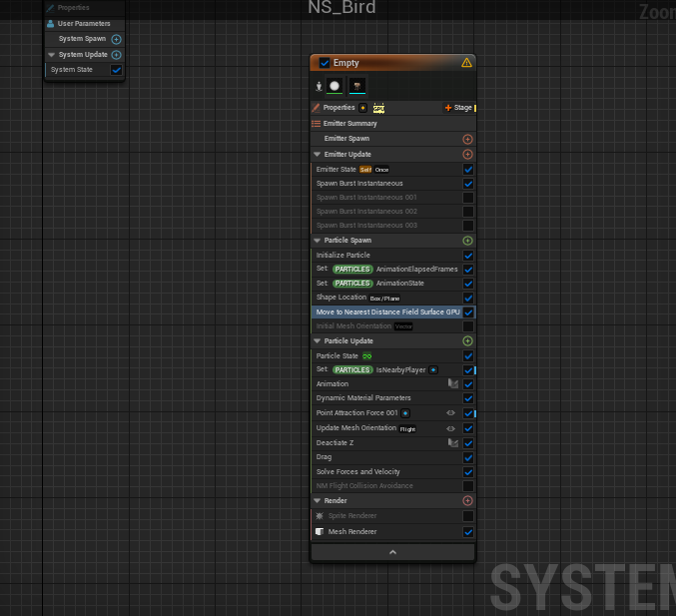Add a module to Emitter Spawn
676x616 pixels.
pos(467,139)
